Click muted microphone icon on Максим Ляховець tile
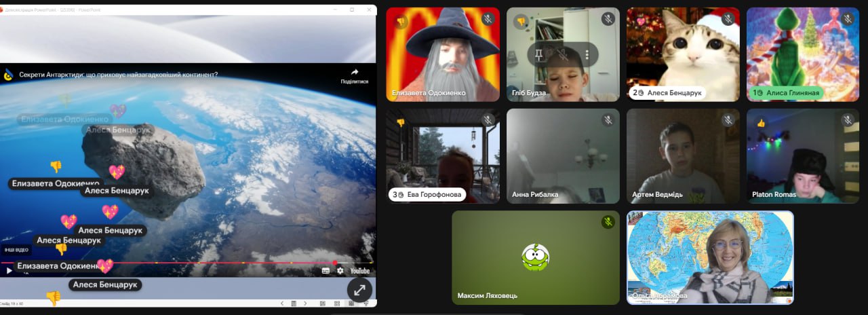This screenshot has width=868, height=315. click(608, 222)
